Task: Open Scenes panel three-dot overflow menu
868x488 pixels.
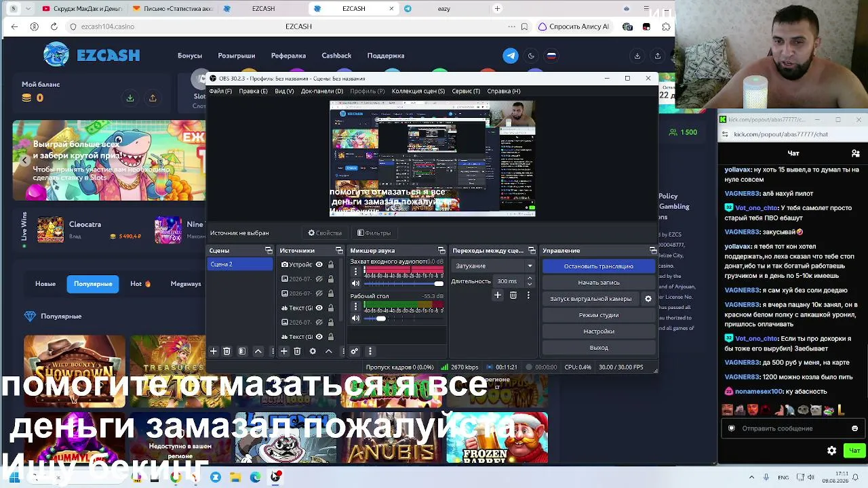Action: pos(273,351)
